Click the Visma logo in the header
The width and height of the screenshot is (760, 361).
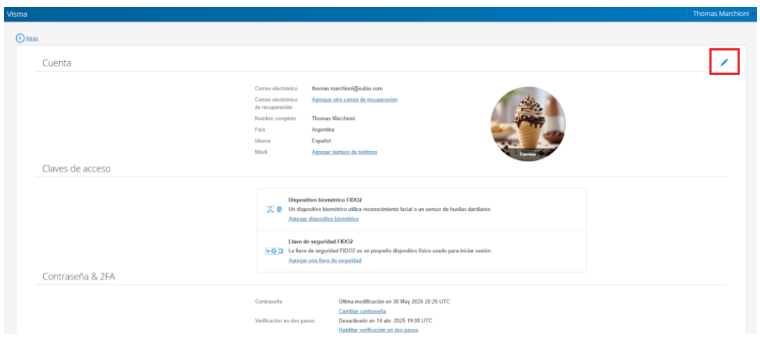pyautogui.click(x=17, y=14)
